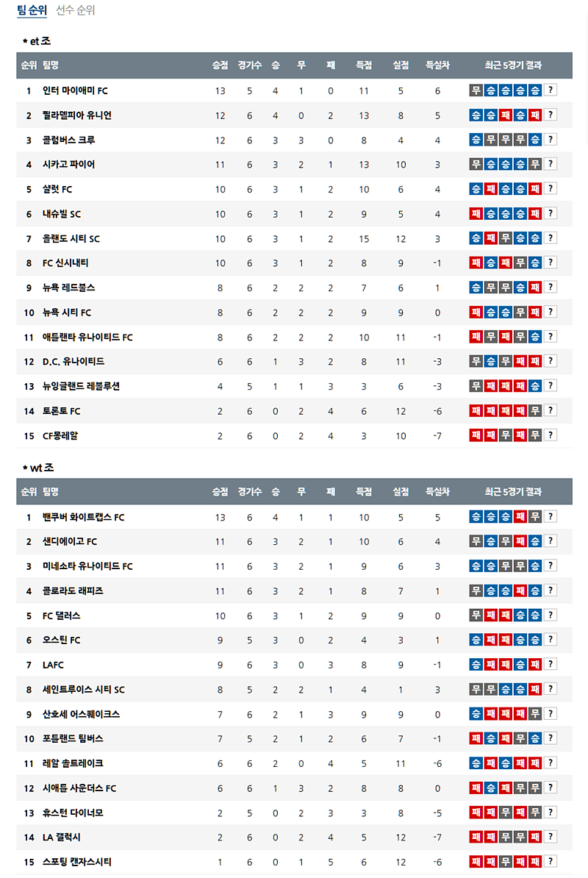Open the 포틀랜드 팀버스 team page
588x878 pixels.
click(73, 738)
